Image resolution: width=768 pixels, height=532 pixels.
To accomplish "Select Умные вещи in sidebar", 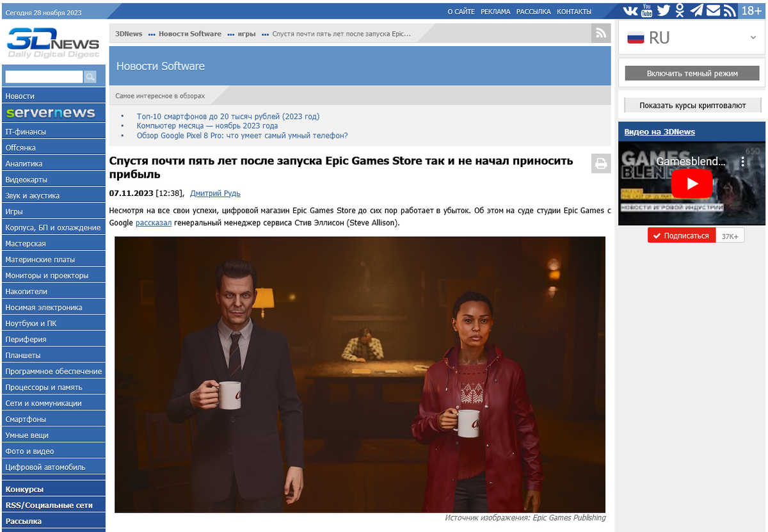I will 53,435.
